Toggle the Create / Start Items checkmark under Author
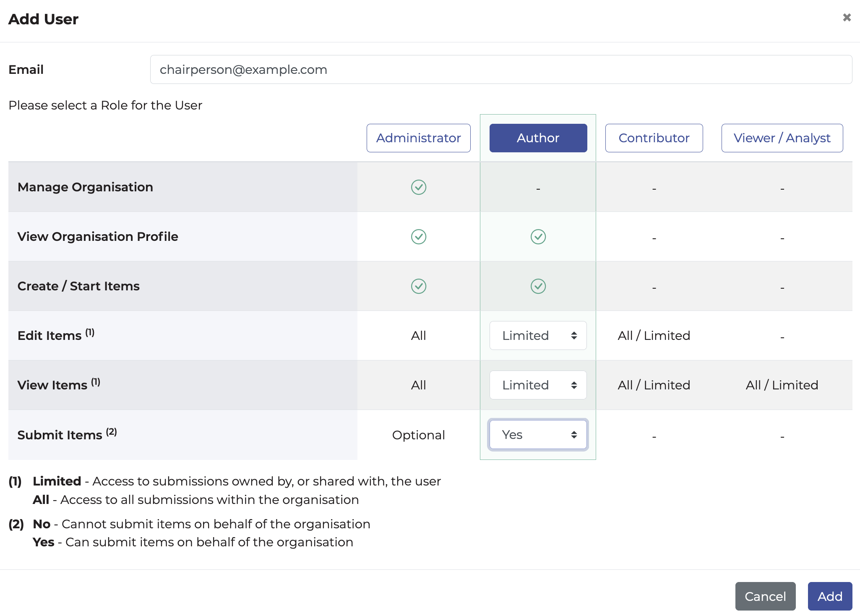This screenshot has width=860, height=616. click(x=538, y=286)
